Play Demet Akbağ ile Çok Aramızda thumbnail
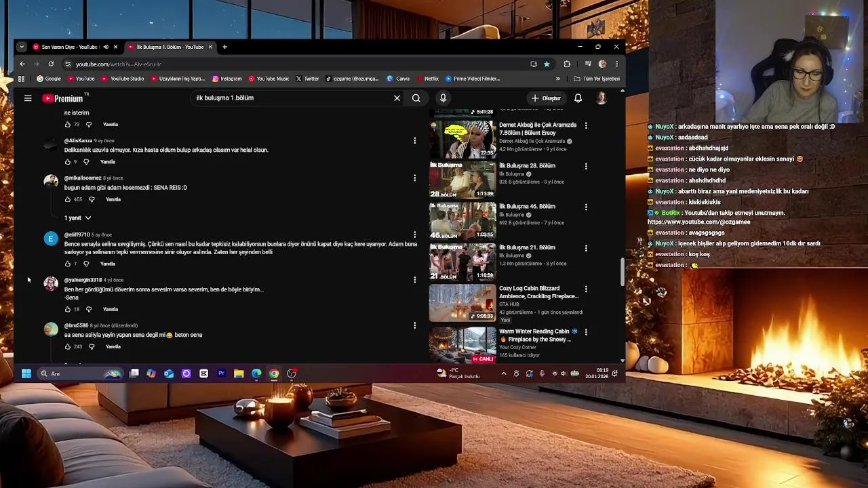 pyautogui.click(x=462, y=139)
